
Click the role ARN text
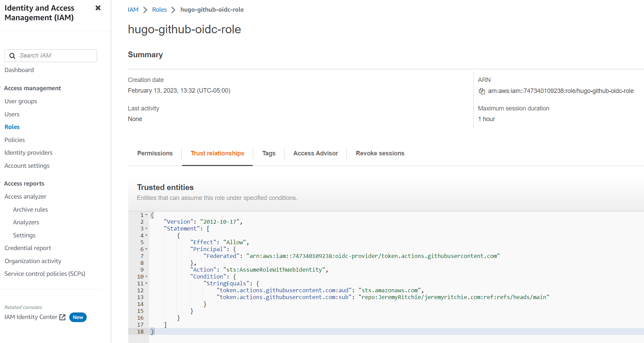pyautogui.click(x=561, y=91)
